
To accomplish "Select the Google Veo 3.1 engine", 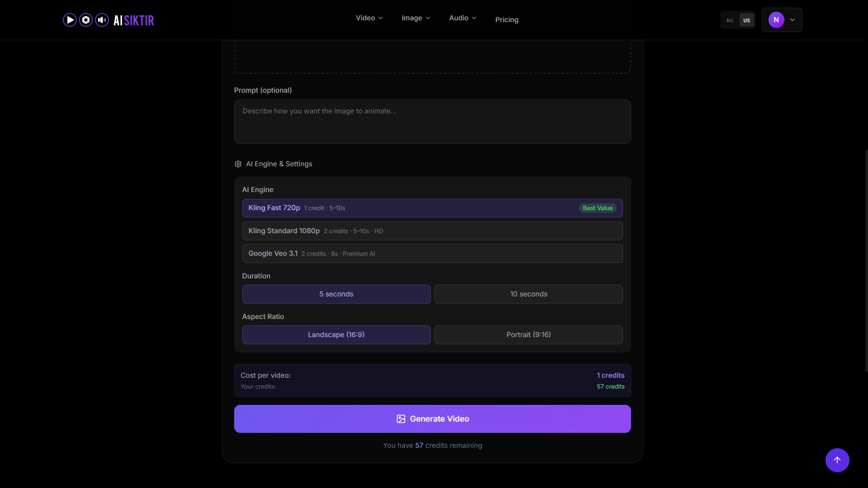I will (x=432, y=253).
